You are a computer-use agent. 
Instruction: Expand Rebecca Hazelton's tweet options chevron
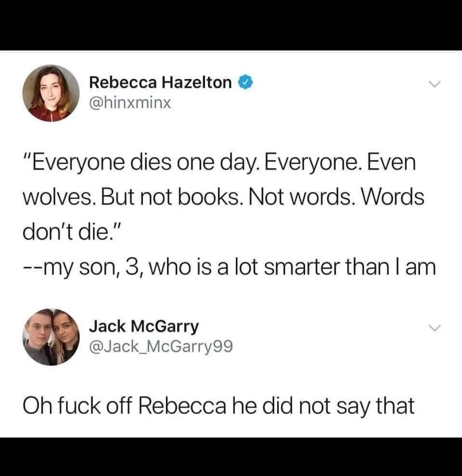434,84
